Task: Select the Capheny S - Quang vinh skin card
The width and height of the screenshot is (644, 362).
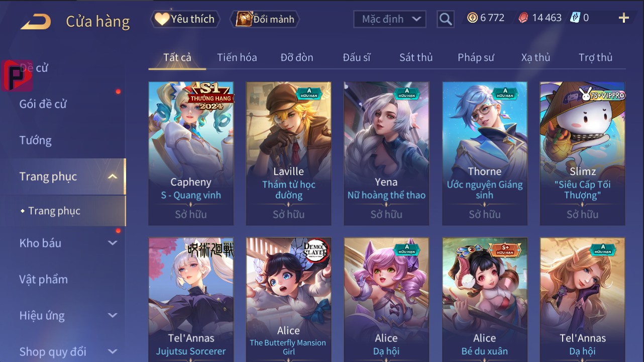Action: tap(191, 153)
